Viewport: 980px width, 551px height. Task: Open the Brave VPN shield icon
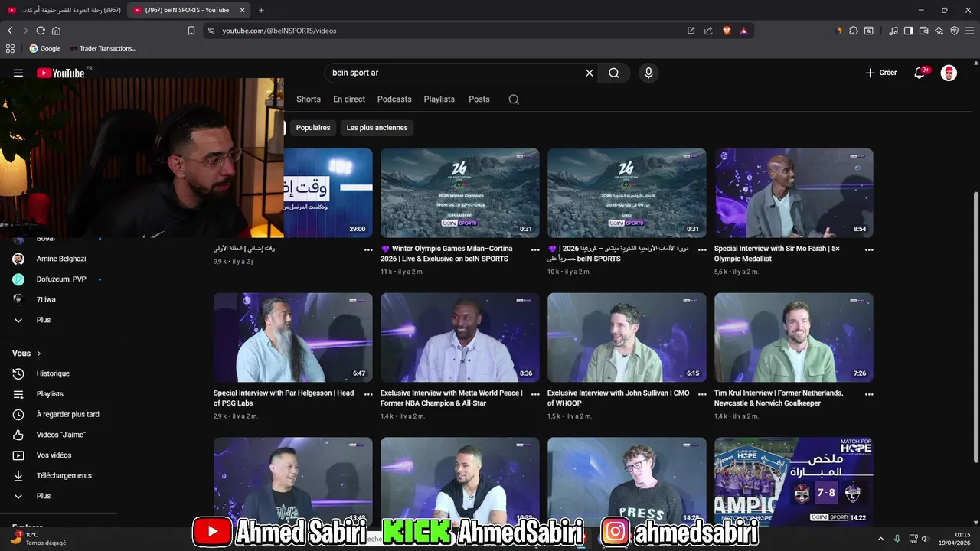(954, 31)
